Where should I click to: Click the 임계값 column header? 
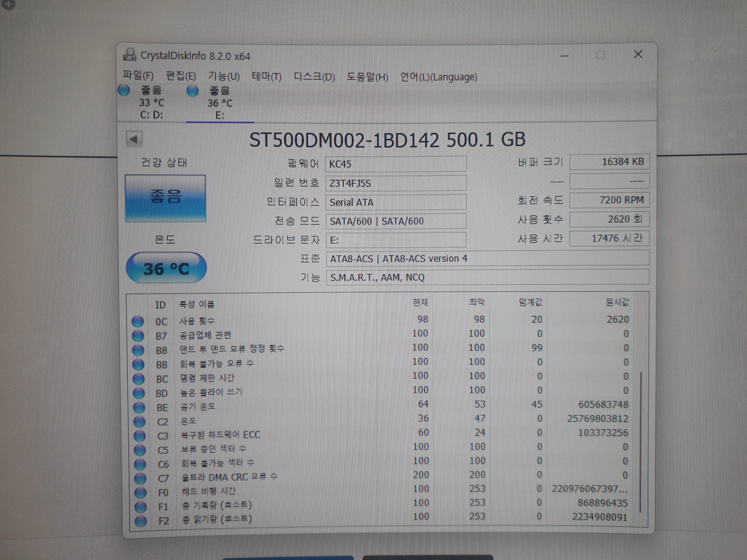pos(531,302)
